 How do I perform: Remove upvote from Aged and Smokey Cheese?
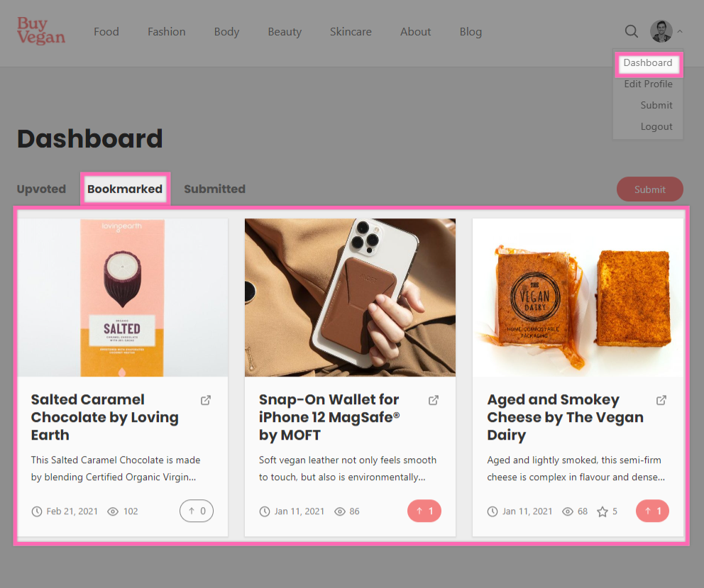[652, 511]
